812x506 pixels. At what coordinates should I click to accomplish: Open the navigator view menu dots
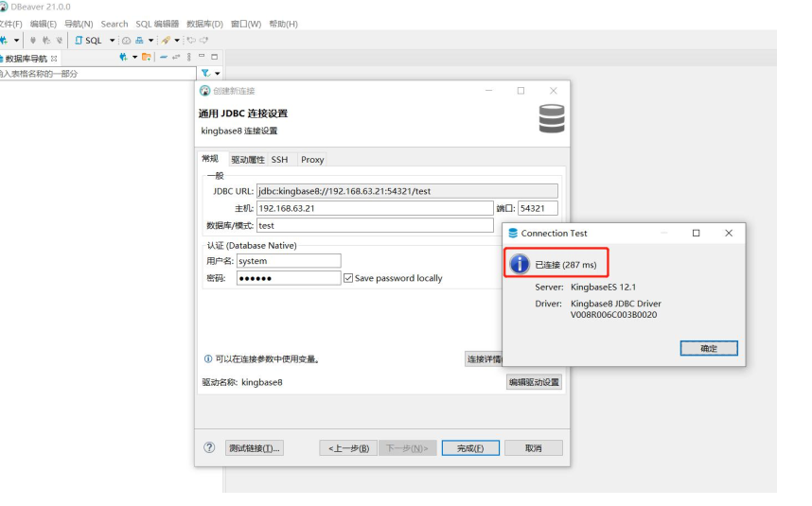coord(189,57)
